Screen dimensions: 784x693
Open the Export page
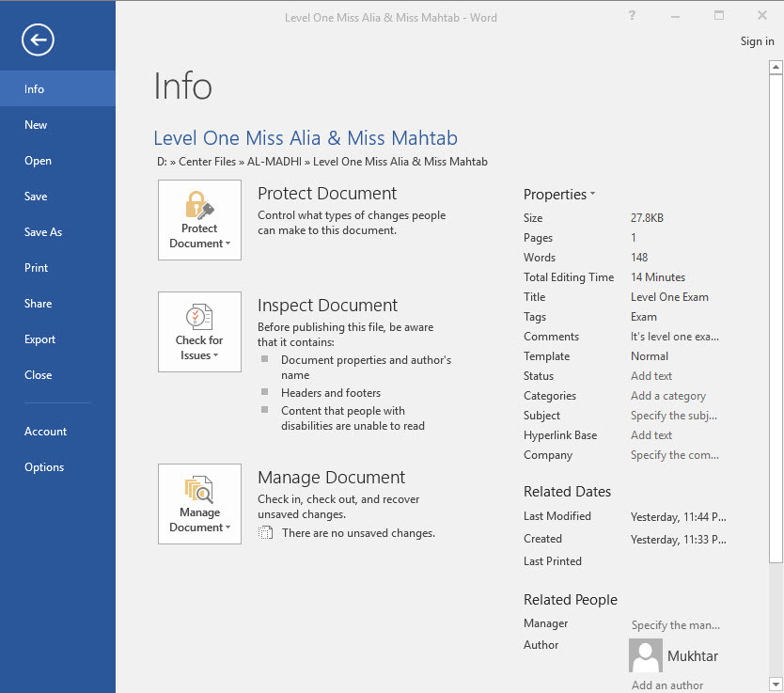click(x=57, y=339)
